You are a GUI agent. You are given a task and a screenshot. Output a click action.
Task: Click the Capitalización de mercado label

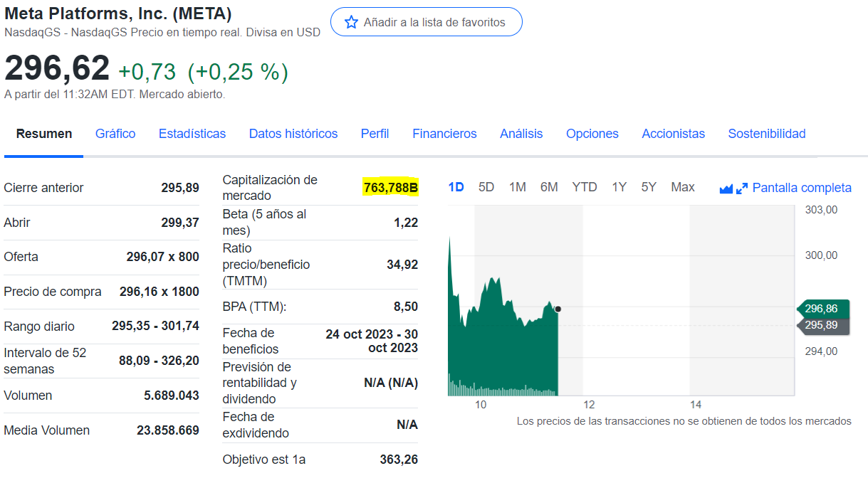(x=270, y=188)
